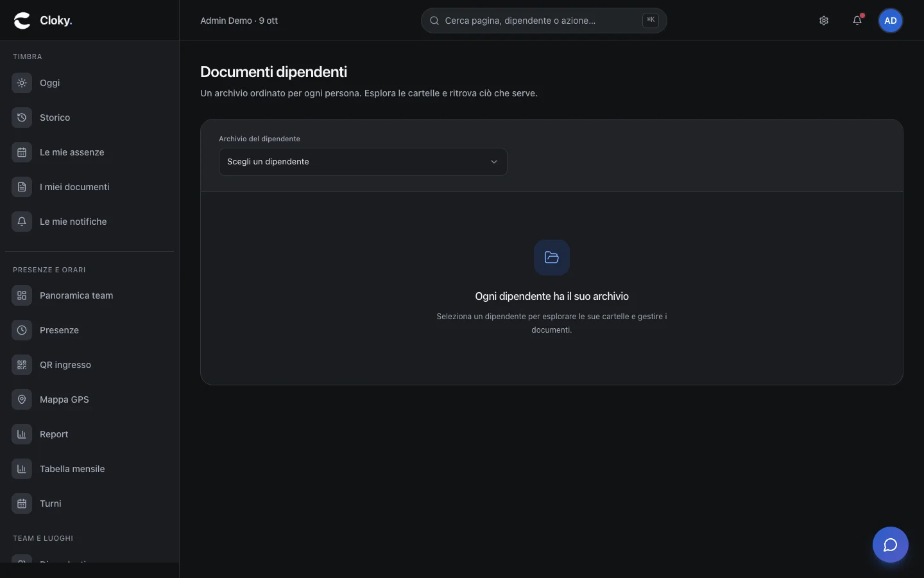Open the Storico history icon
The height and width of the screenshot is (578, 924).
(22, 118)
